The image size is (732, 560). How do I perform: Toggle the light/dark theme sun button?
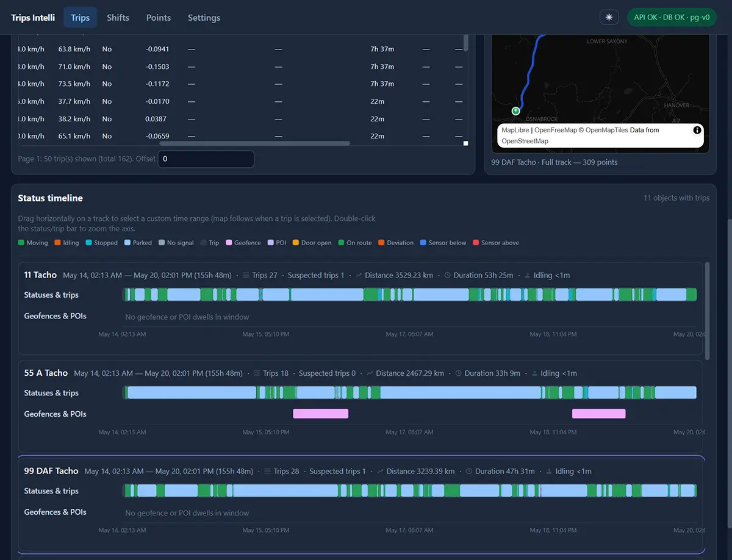(x=609, y=17)
